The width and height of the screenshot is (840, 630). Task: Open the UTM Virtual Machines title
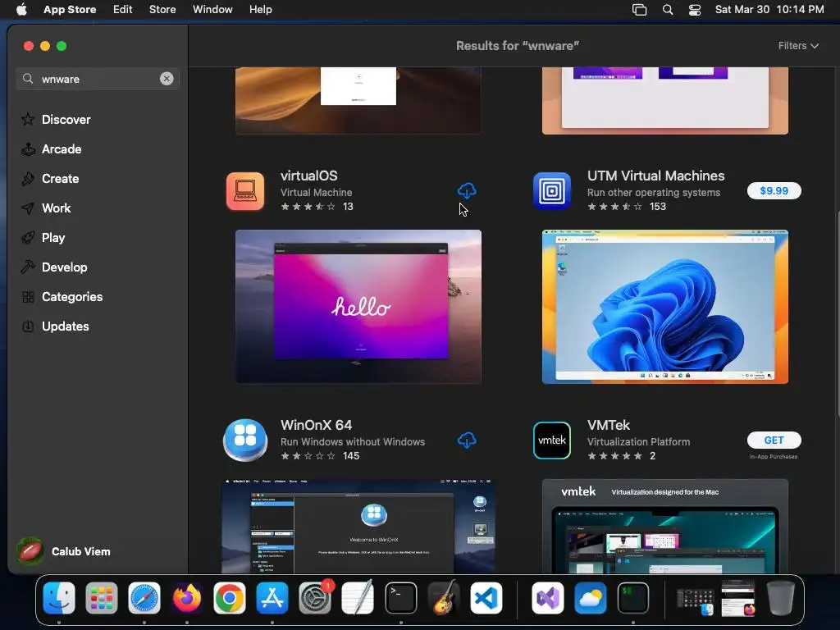655,176
